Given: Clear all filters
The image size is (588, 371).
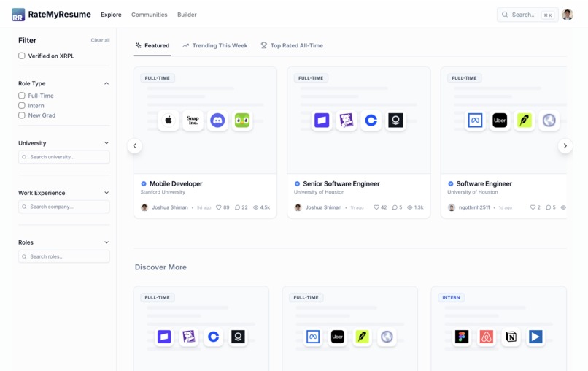Looking at the screenshot, I should pyautogui.click(x=100, y=40).
